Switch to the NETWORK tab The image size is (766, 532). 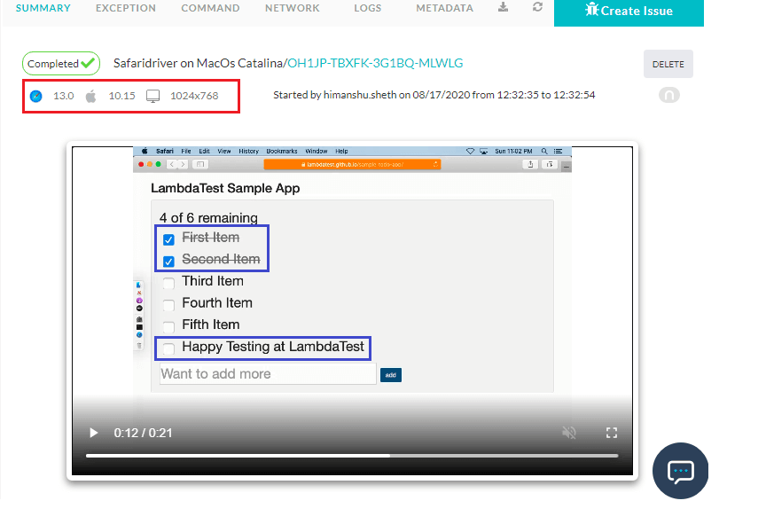pyautogui.click(x=292, y=8)
